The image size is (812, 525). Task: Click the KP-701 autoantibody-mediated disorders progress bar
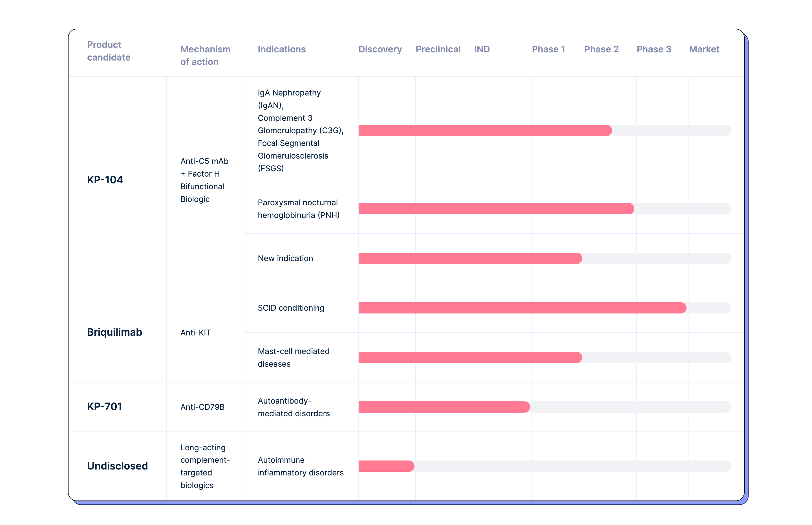(x=544, y=407)
